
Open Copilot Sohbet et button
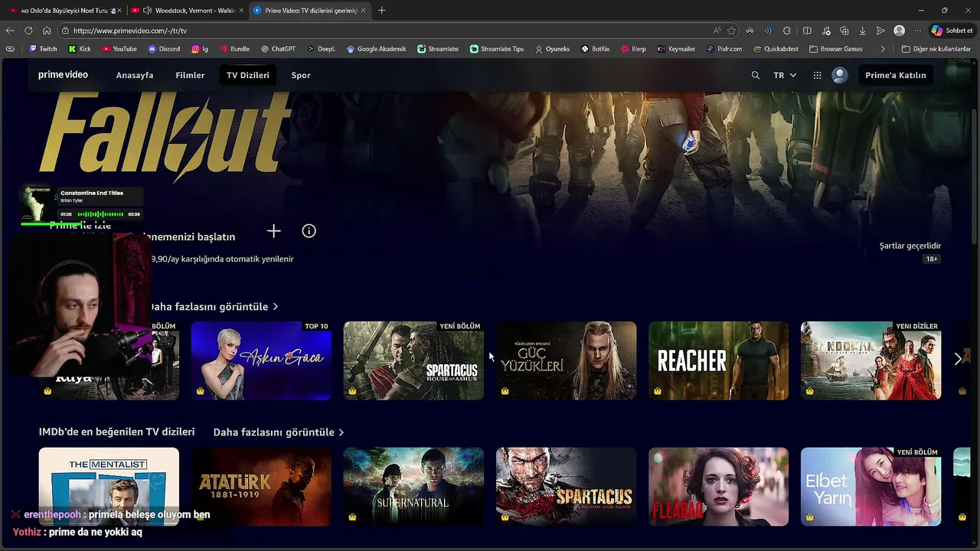(952, 31)
